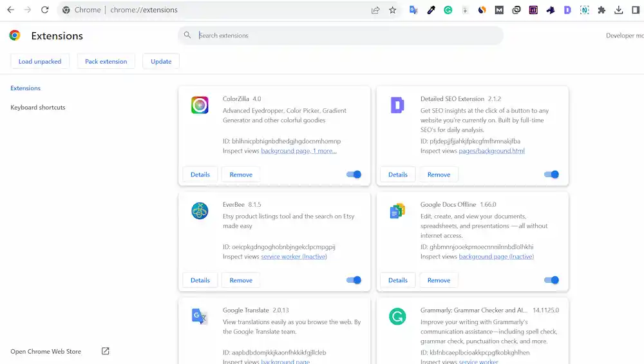Open the purple square extension icon in toolbar
This screenshot has width=644, height=364.
533,10
